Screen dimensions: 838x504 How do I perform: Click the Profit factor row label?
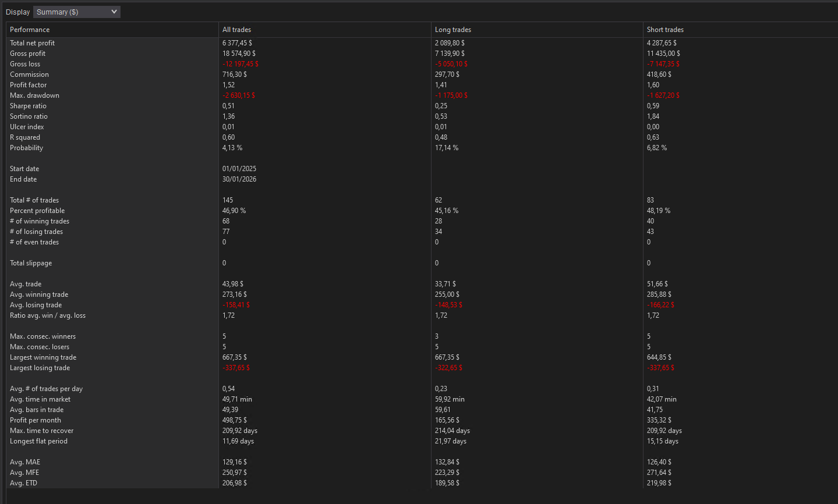pos(28,84)
